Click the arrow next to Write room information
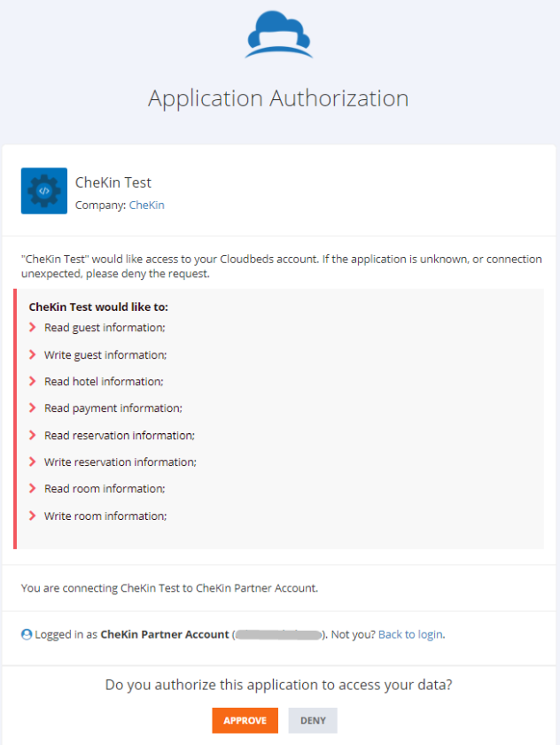This screenshot has width=560, height=745. (x=32, y=516)
